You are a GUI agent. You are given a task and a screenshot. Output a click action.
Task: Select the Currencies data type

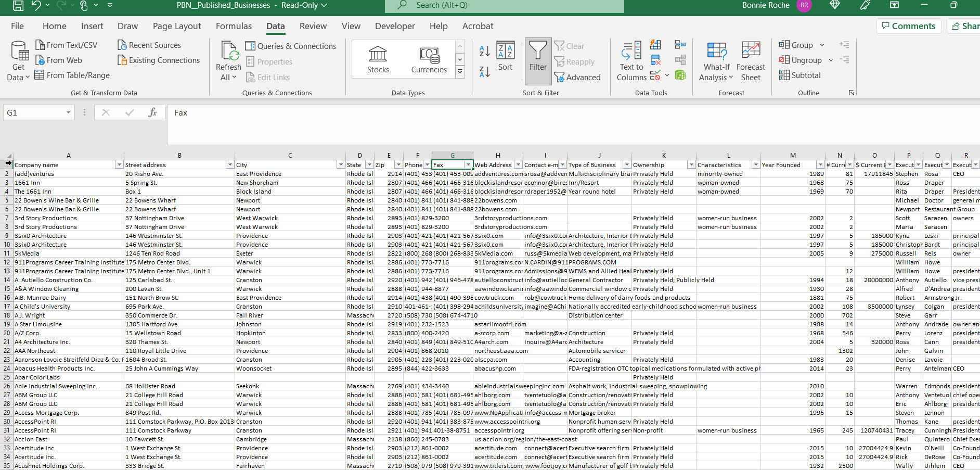[x=429, y=60]
